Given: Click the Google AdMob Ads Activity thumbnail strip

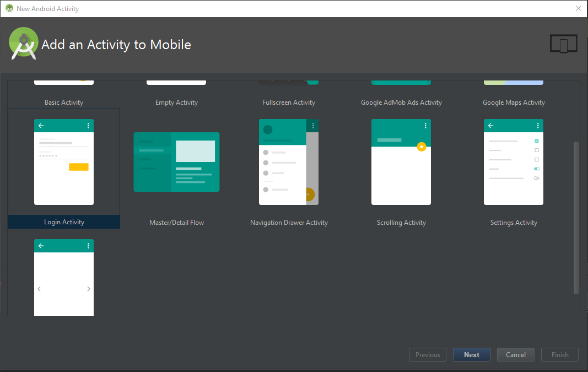Looking at the screenshot, I should (401, 83).
